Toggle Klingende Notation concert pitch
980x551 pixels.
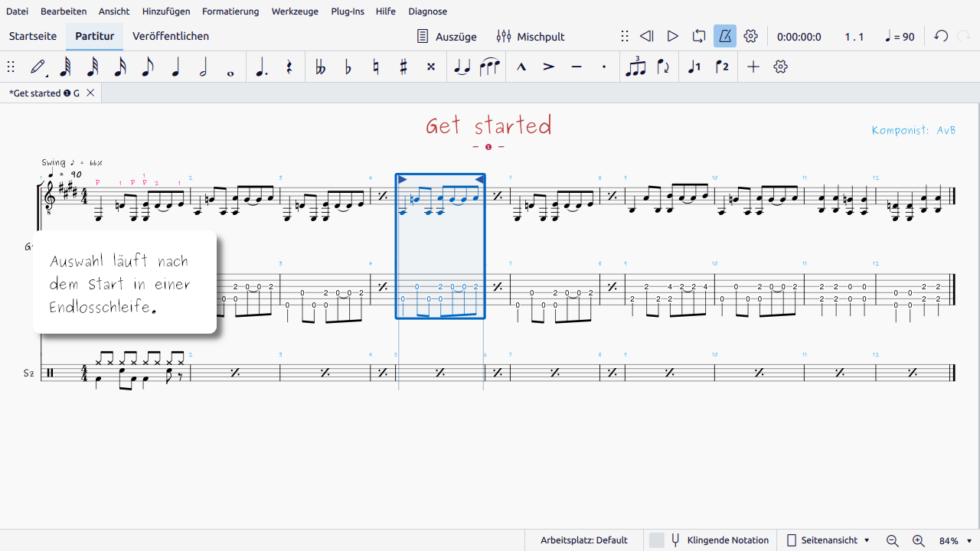(719, 540)
